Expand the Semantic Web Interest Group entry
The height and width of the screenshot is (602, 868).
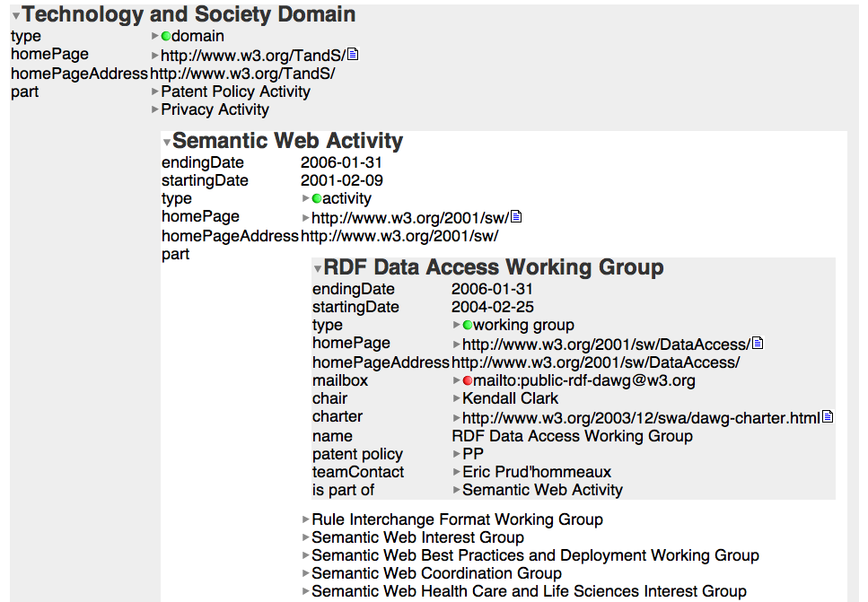coord(306,537)
